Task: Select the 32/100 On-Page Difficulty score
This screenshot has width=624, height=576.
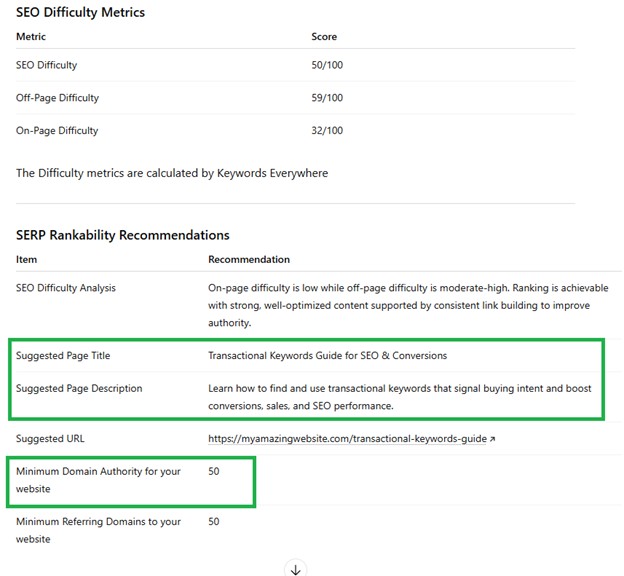Action: [327, 131]
